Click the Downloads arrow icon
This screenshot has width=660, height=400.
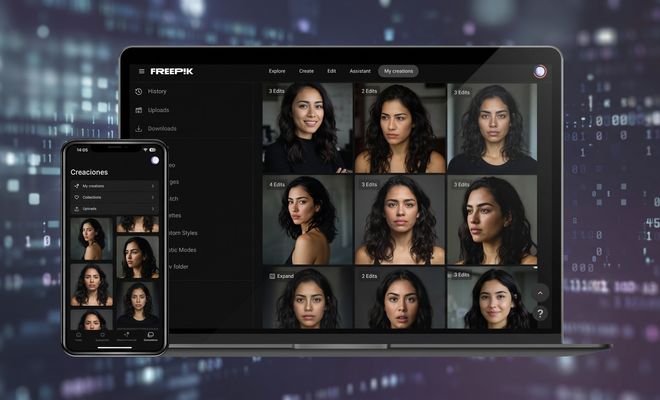point(138,128)
